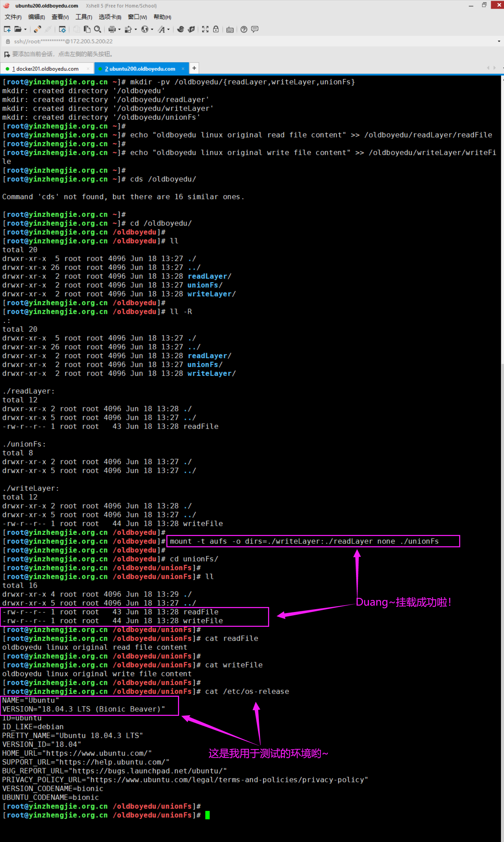
Task: Toggle full screen mode icon
Action: click(205, 29)
